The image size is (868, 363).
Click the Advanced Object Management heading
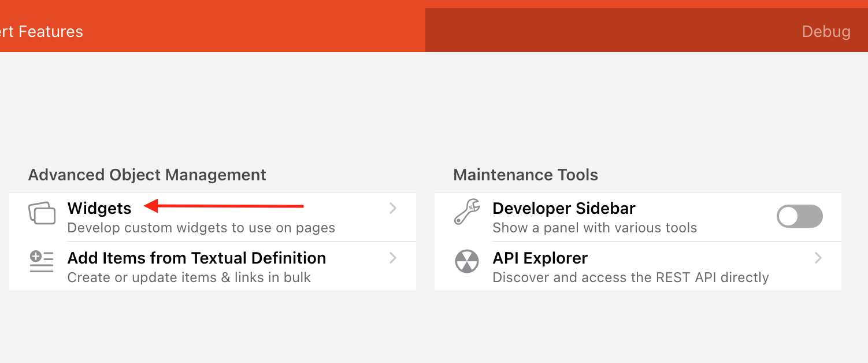click(147, 175)
